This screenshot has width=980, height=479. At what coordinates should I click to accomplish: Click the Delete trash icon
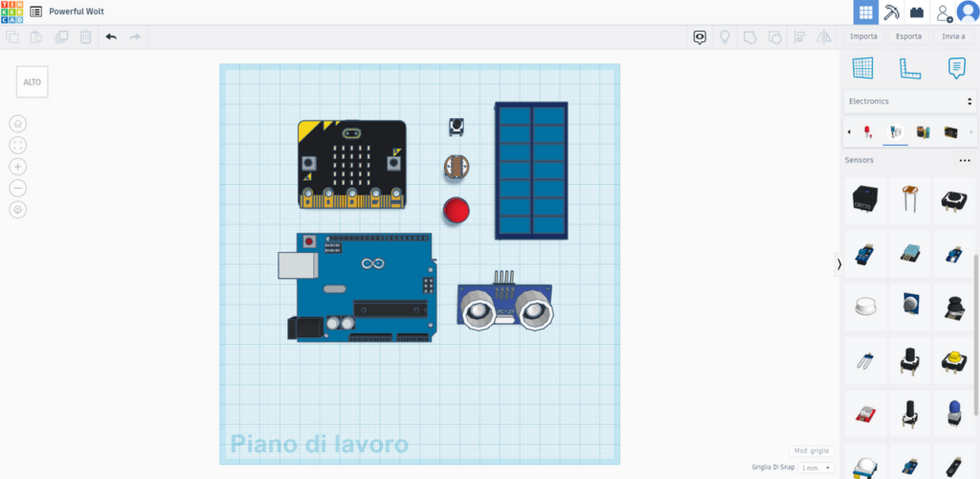pos(85,37)
